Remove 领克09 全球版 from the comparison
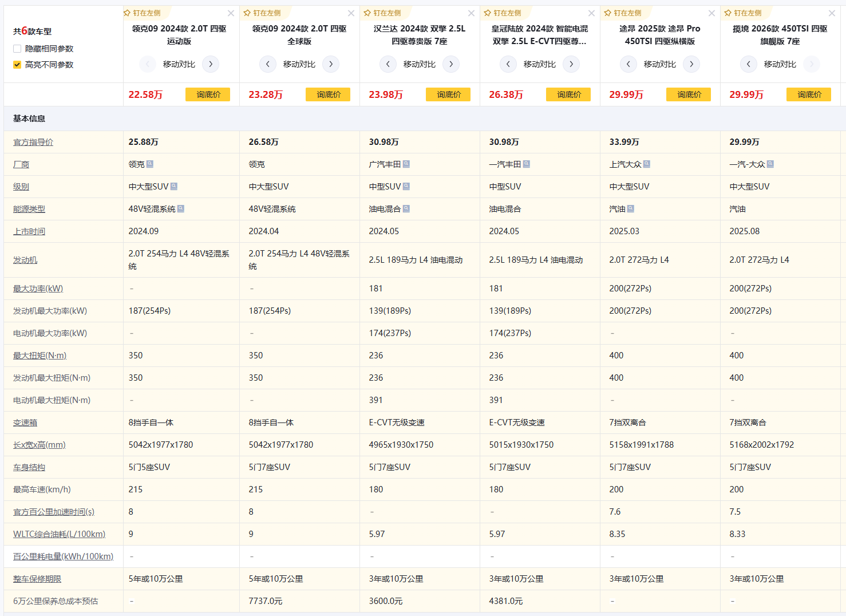846x616 pixels. [x=351, y=13]
